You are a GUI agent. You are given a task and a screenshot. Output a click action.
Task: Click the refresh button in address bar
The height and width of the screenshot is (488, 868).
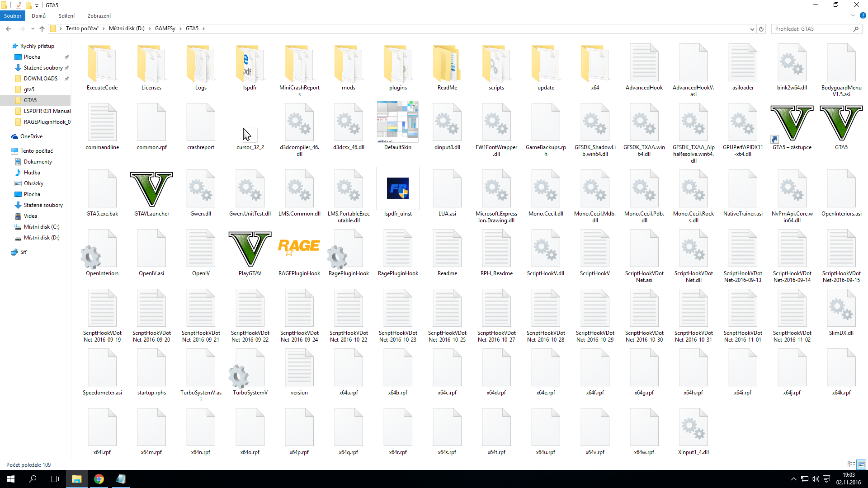(x=761, y=29)
